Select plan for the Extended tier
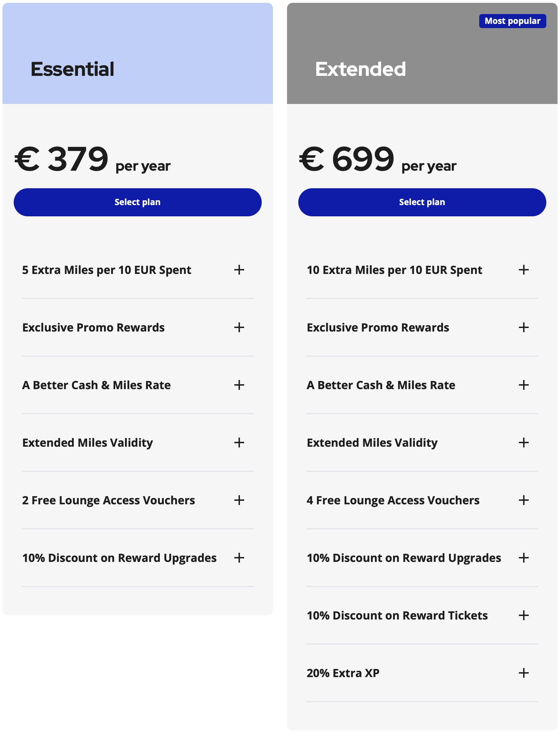The height and width of the screenshot is (734, 560). (x=422, y=202)
